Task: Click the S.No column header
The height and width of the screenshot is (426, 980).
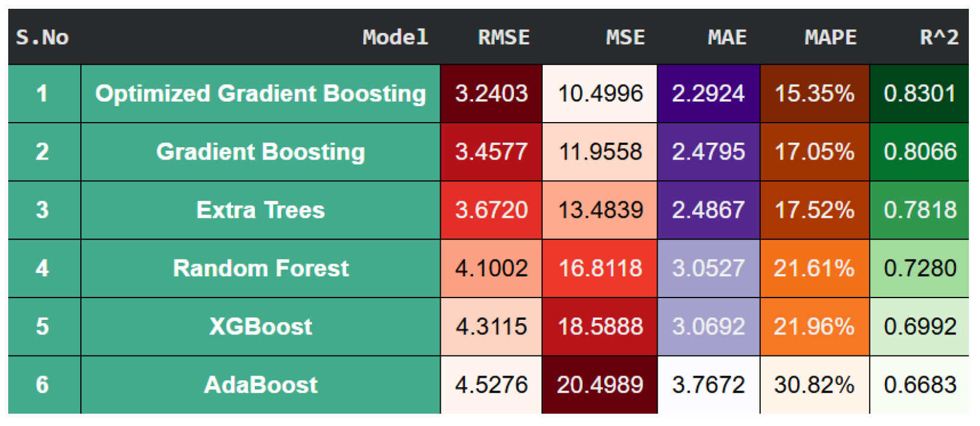Action: click(42, 38)
